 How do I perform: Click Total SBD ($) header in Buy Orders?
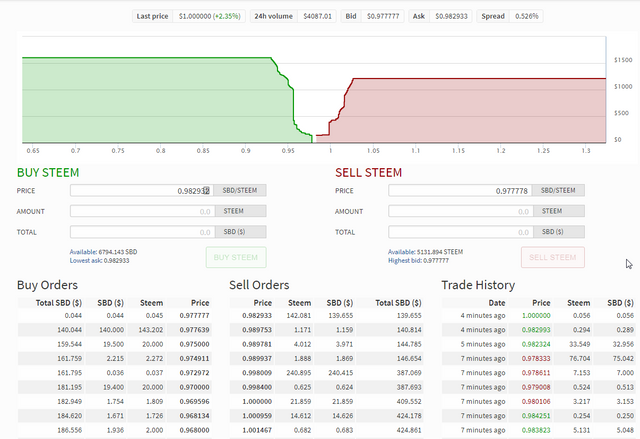[x=59, y=303]
